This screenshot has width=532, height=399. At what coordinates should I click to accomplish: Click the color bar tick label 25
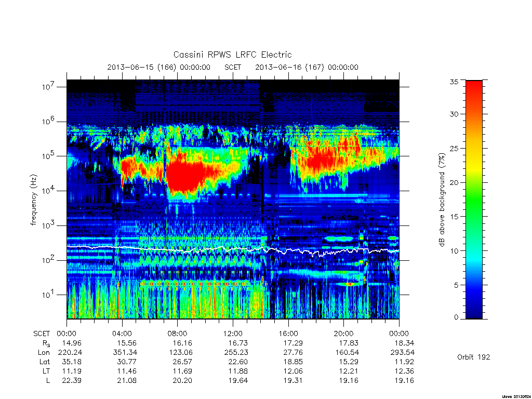(x=454, y=148)
